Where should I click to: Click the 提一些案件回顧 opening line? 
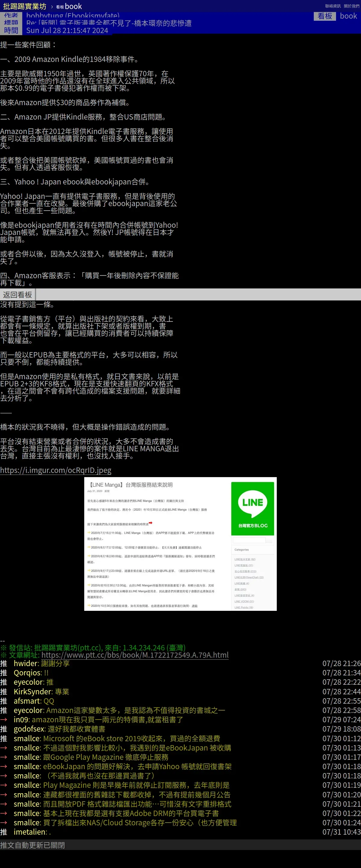point(28,44)
